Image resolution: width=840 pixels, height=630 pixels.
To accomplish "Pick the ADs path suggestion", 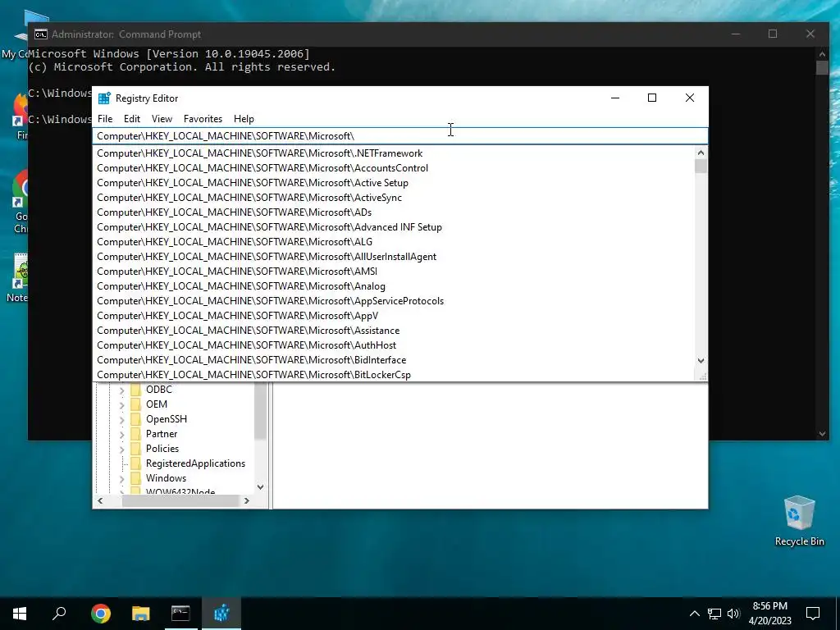I will coord(394,212).
